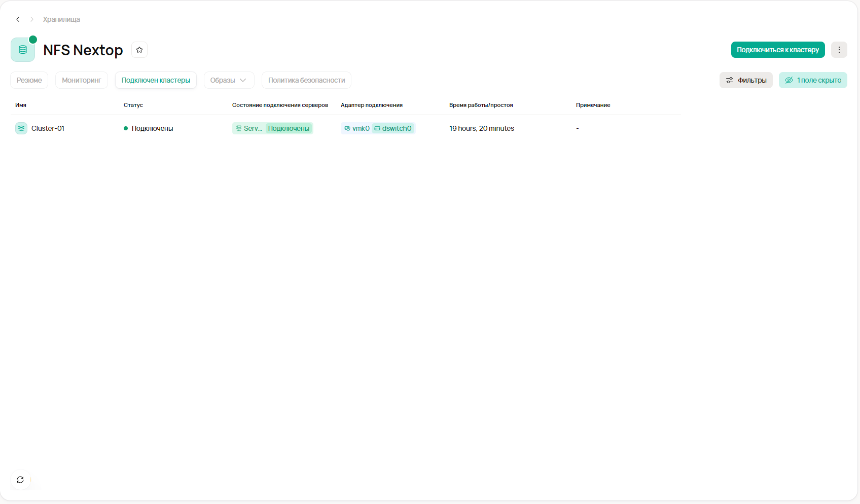This screenshot has height=504, width=860.
Task: Click the back navigation arrow
Action: 18,19
